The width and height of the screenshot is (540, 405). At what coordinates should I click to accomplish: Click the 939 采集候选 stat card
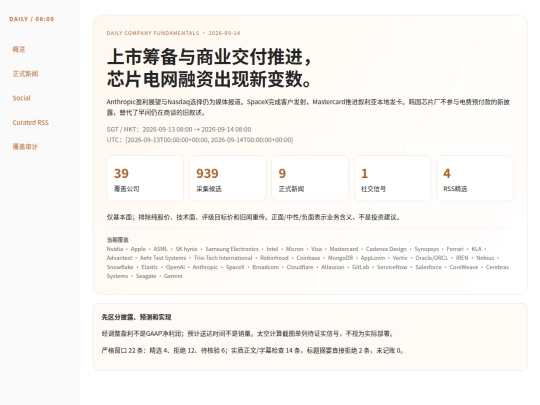tap(227, 178)
